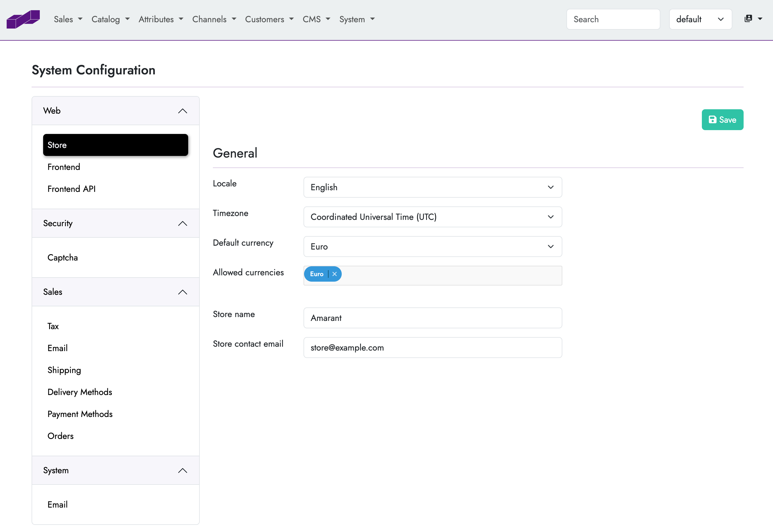This screenshot has width=773, height=532.
Task: Click the Store name input field
Action: pyautogui.click(x=432, y=318)
